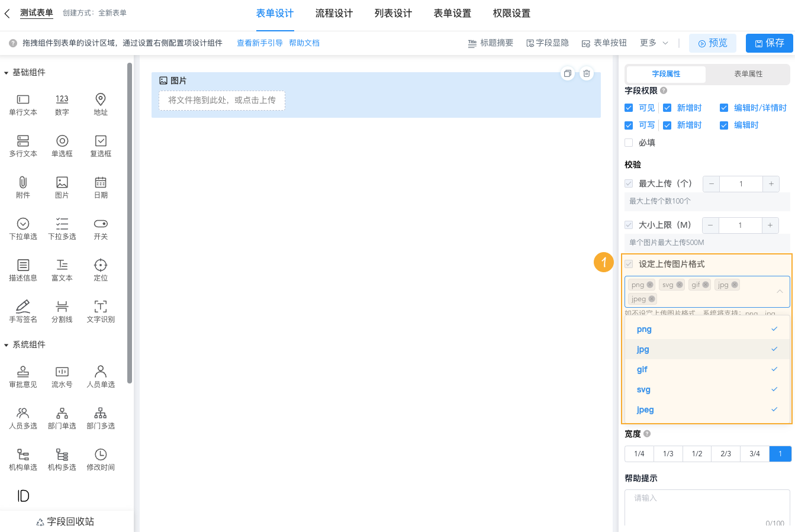
Task: Select the 定位 location component icon
Action: pos(100,269)
